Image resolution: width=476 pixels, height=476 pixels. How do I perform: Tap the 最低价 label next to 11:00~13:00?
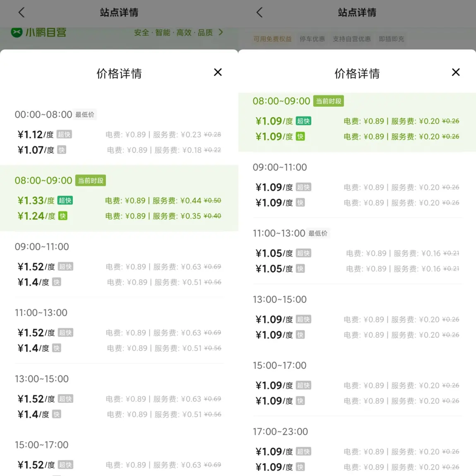(318, 233)
